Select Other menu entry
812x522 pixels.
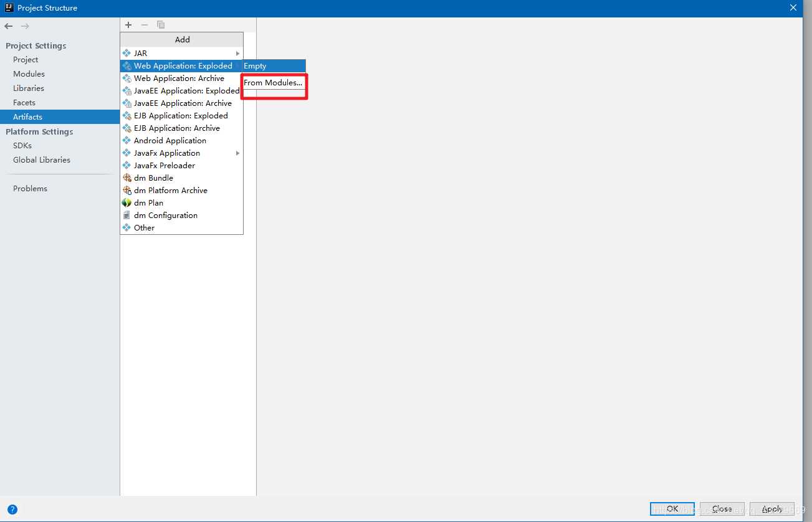coord(181,228)
